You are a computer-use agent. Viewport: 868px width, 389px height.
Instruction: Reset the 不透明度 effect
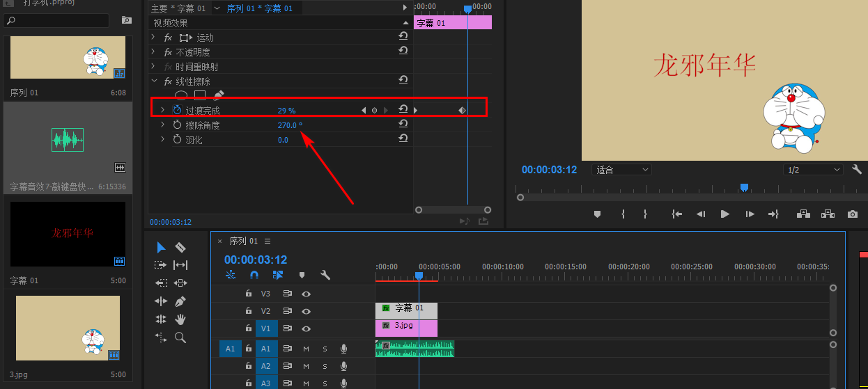click(x=403, y=51)
